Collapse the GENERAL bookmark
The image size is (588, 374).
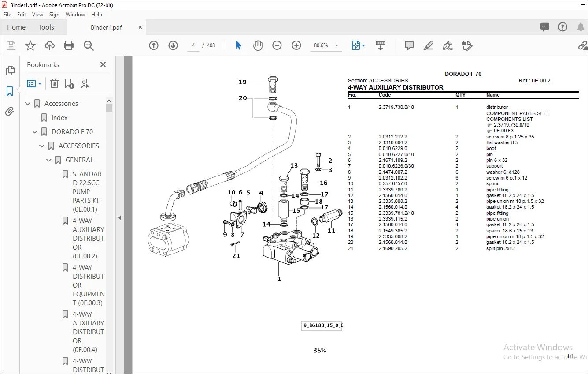[x=49, y=160]
